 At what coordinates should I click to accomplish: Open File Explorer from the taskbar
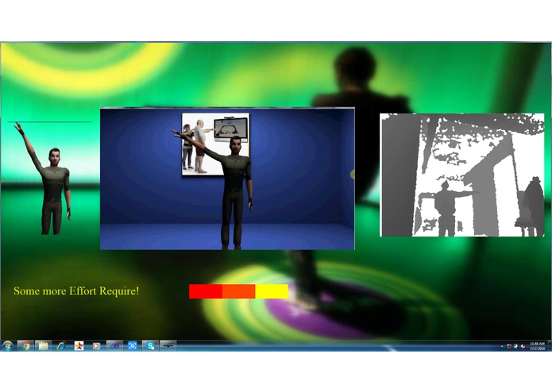[x=44, y=346]
